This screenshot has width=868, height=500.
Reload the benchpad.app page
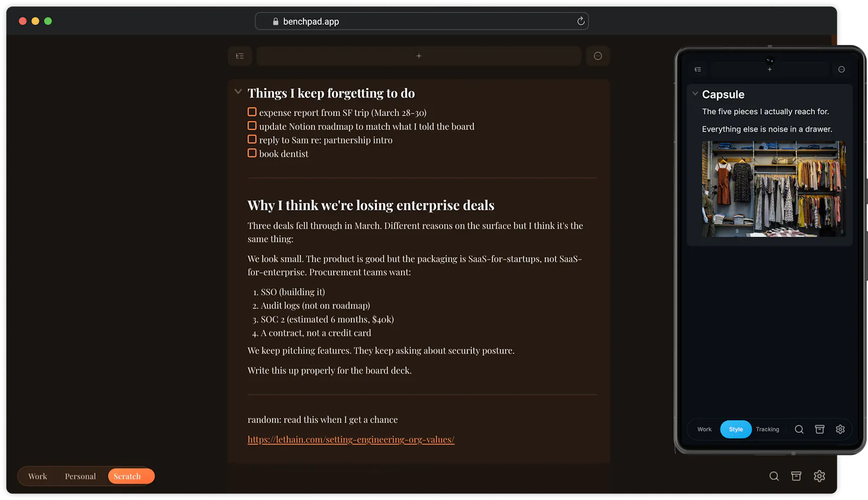coord(580,21)
